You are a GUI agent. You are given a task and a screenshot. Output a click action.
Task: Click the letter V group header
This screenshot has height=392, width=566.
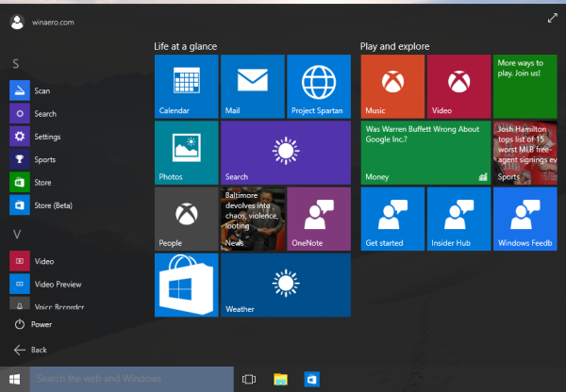pos(17,235)
